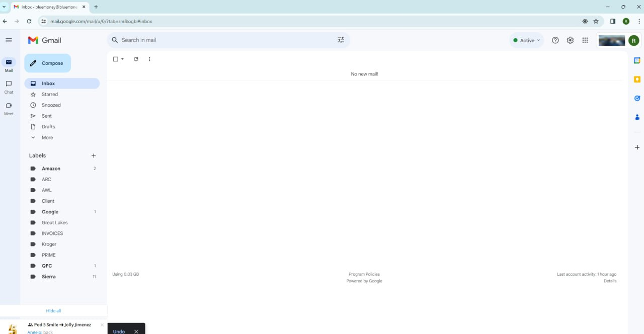Click the browser address bar URL

click(x=101, y=22)
